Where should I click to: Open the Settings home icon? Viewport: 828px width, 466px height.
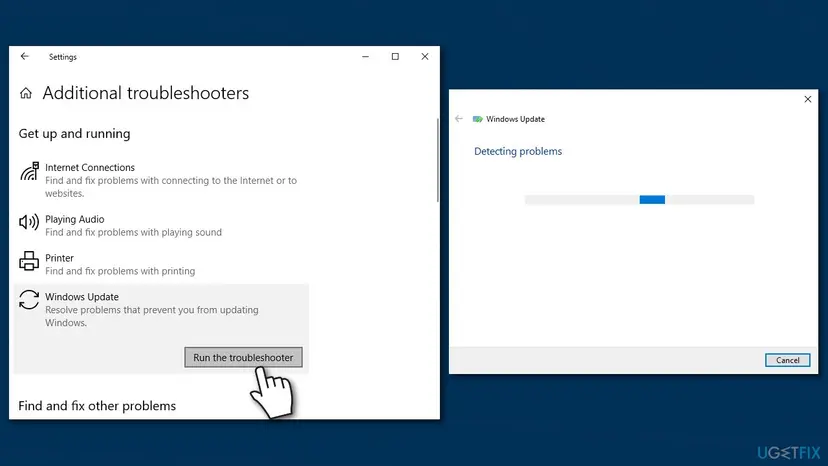tap(26, 94)
